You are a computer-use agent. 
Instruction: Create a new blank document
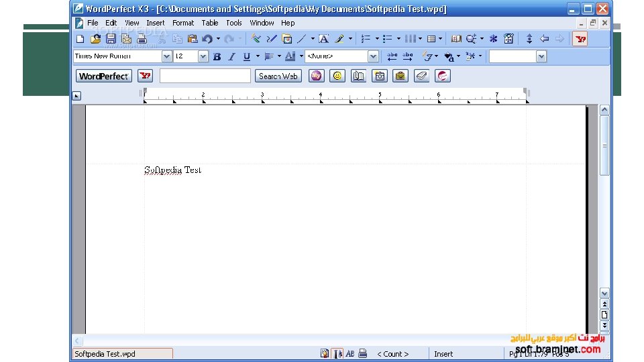[80, 39]
